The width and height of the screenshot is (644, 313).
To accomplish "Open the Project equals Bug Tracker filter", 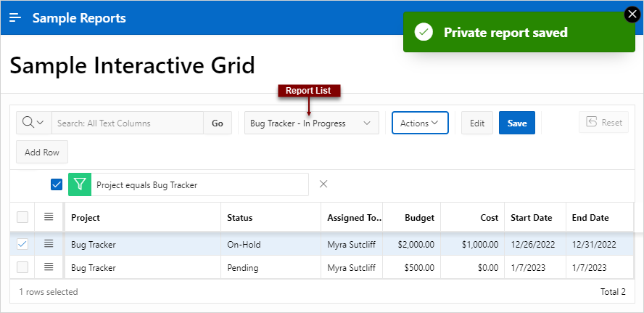I will click(x=199, y=184).
